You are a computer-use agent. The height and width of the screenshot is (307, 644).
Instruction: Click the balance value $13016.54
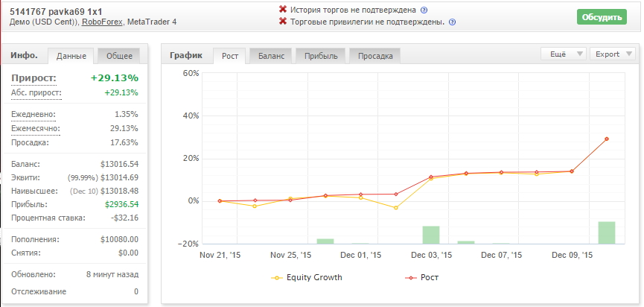coord(119,165)
